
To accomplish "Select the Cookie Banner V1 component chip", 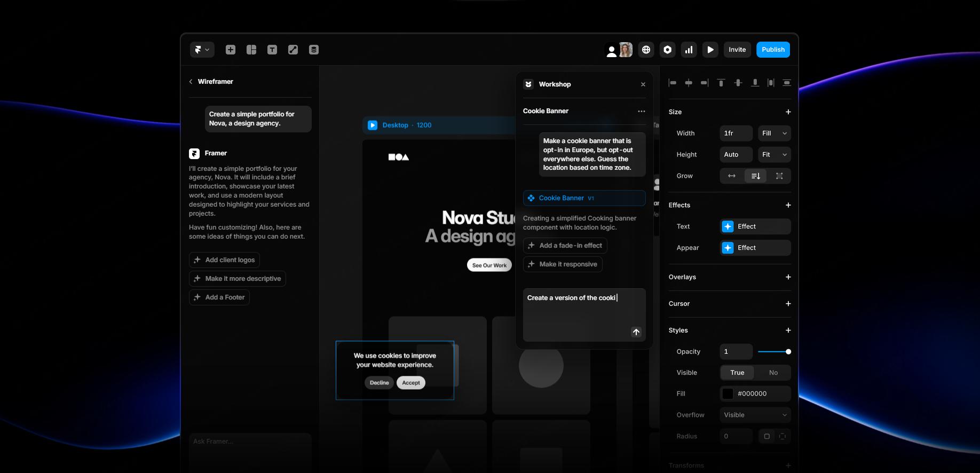I will pos(584,198).
